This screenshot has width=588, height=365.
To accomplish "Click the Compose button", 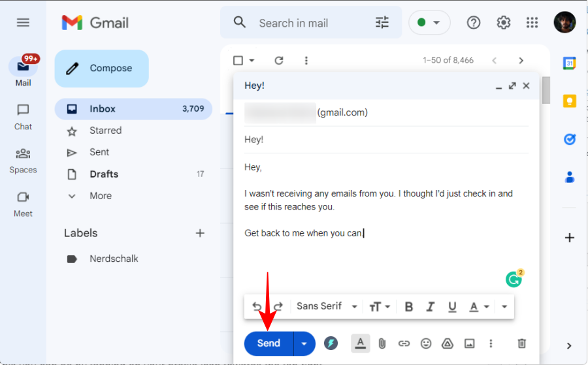I will [x=102, y=69].
